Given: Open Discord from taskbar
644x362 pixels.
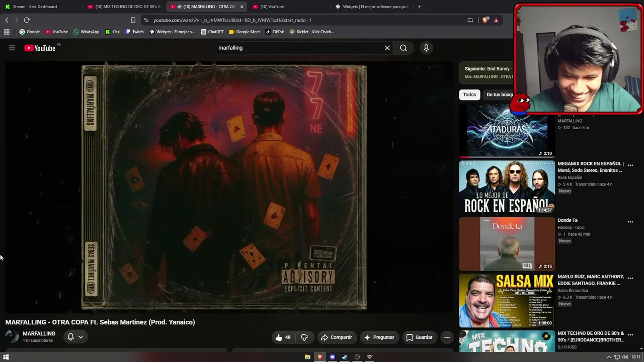Looking at the screenshot, I should [332, 357].
